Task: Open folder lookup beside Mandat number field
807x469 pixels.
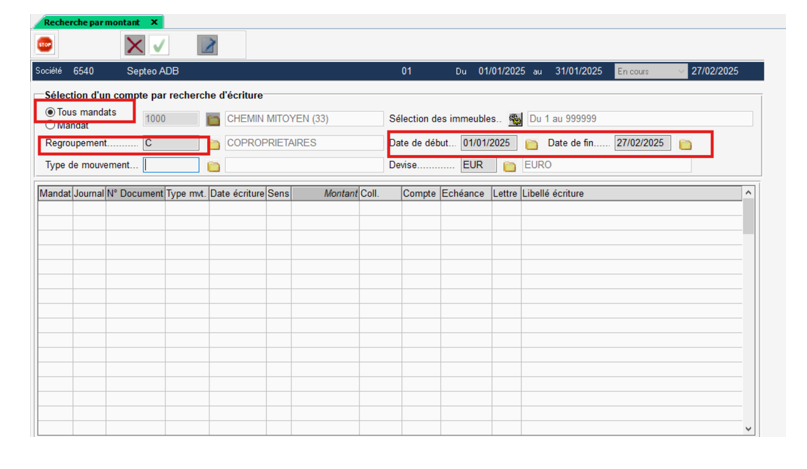Action: click(213, 120)
